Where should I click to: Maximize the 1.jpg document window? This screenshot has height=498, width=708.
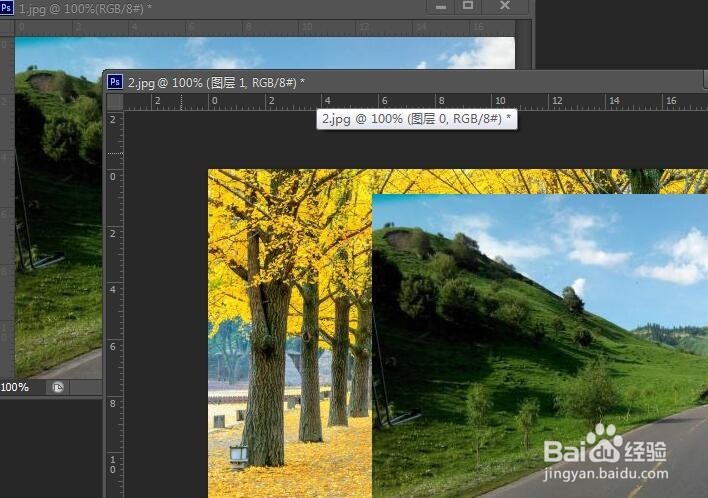[468, 6]
